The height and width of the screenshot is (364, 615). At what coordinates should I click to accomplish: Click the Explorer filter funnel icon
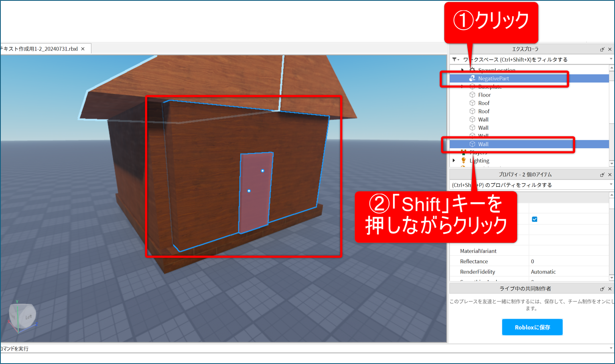pos(455,59)
